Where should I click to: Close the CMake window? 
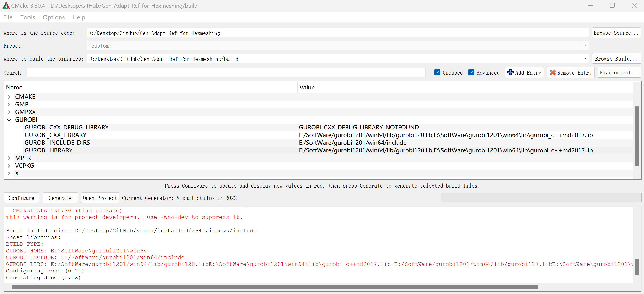pos(634,6)
